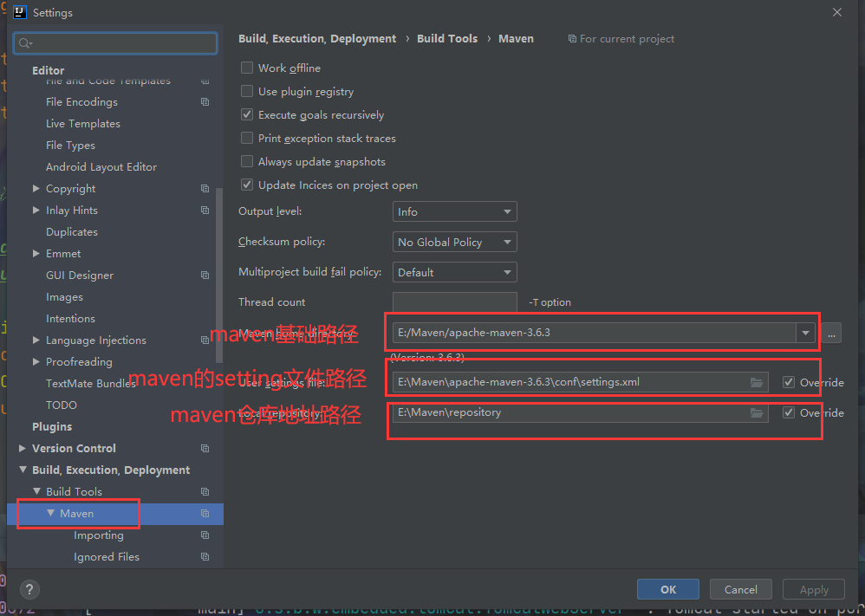Screen dimensions: 865x616
Task: Click the project-level icon beside Version Control
Action: (x=205, y=448)
